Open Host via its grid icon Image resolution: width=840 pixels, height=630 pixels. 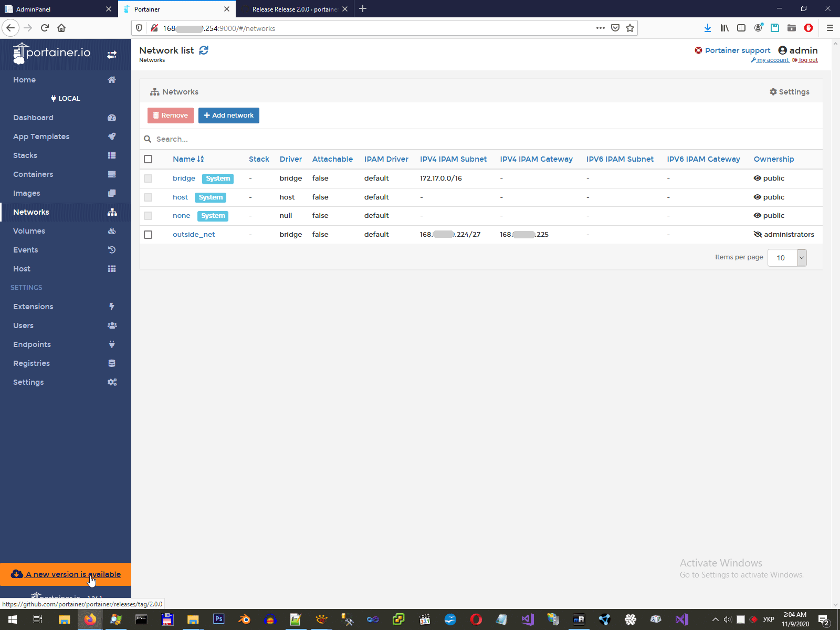[x=112, y=269]
